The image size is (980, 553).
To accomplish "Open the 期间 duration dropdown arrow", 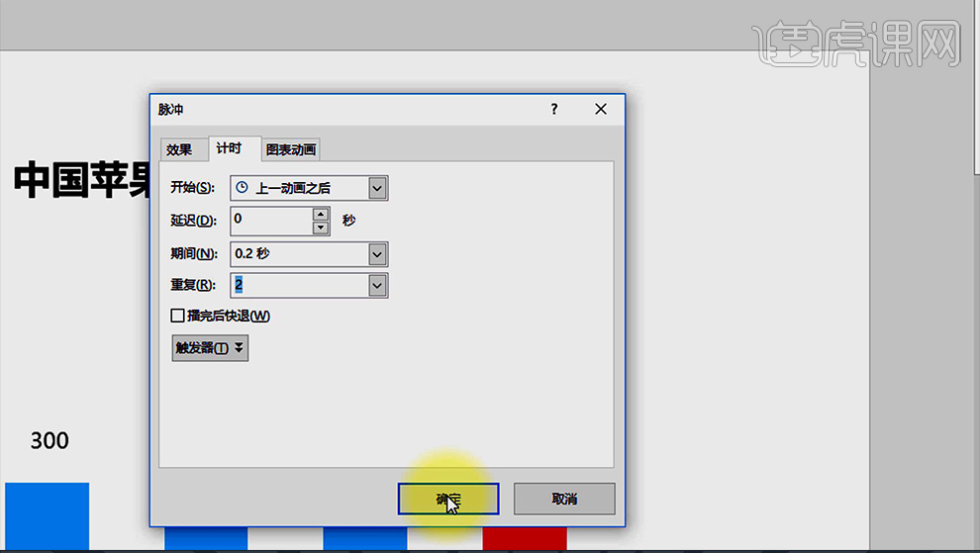I will 377,254.
